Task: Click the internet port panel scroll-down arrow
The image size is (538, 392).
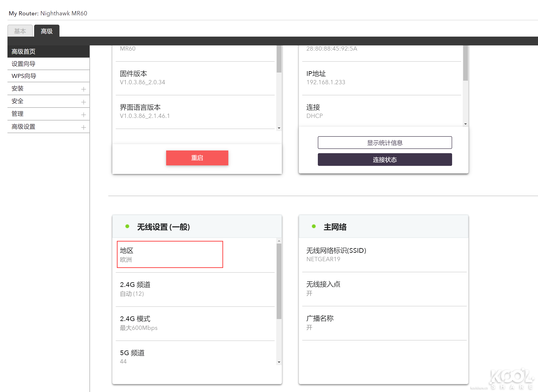Action: point(465,124)
